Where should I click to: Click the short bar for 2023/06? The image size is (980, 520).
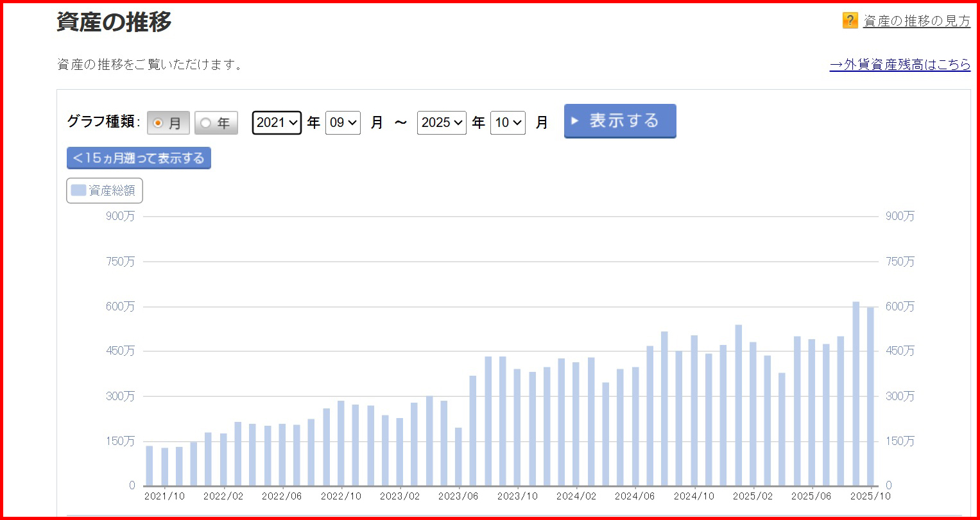[x=458, y=456]
